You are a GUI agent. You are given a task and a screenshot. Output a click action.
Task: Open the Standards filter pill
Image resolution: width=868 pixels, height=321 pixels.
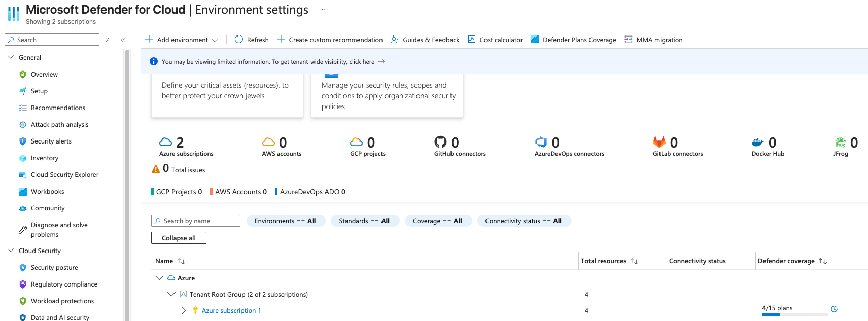point(365,221)
